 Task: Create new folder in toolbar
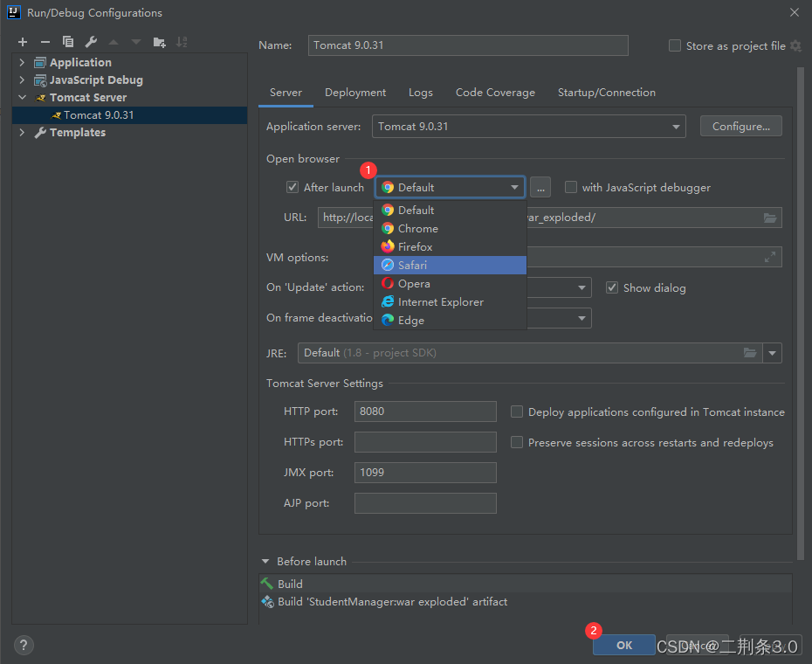(160, 42)
